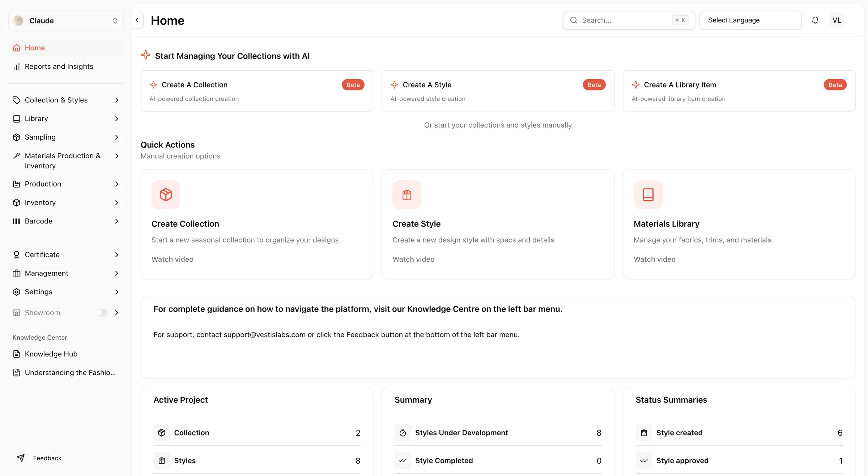Image resolution: width=868 pixels, height=476 pixels.
Task: Click the Feedback button label
Action: click(47, 458)
